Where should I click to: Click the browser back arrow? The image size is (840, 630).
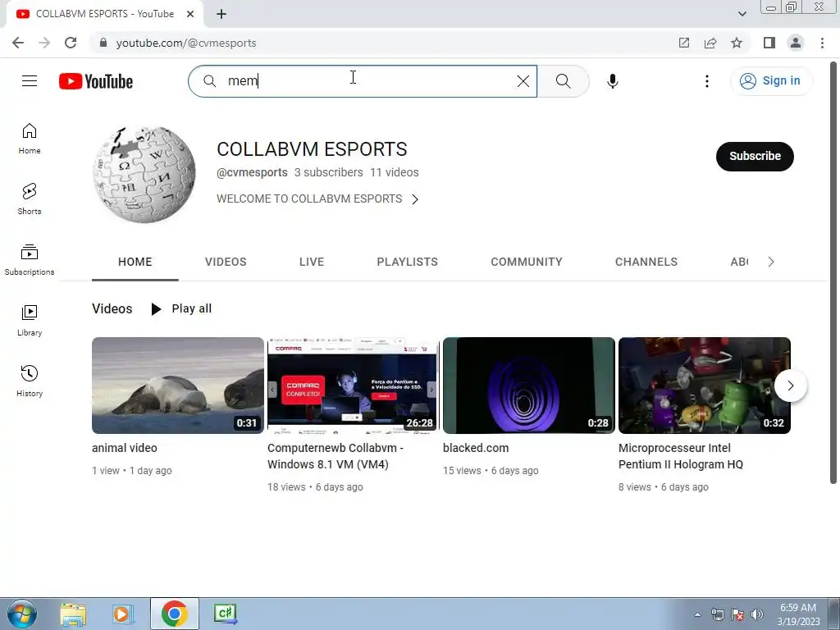[18, 43]
